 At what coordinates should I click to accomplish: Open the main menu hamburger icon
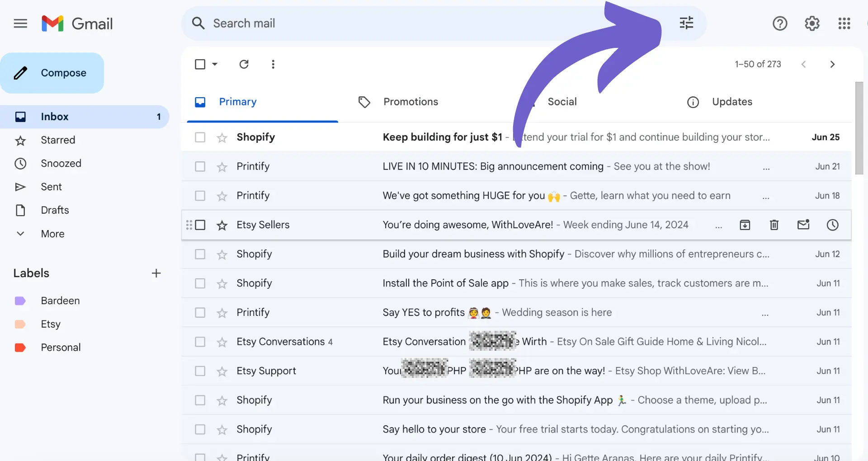(x=20, y=24)
